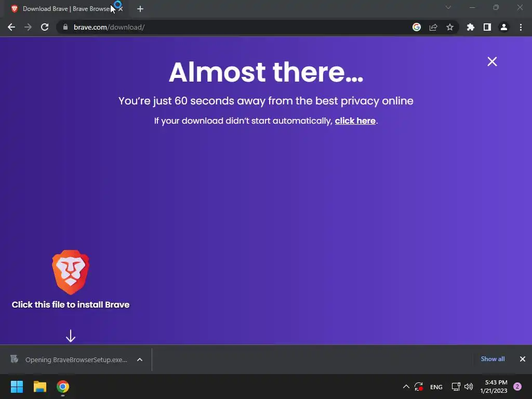Click the browser forward arrow
Screen dimensions: 532x399
click(x=28, y=27)
